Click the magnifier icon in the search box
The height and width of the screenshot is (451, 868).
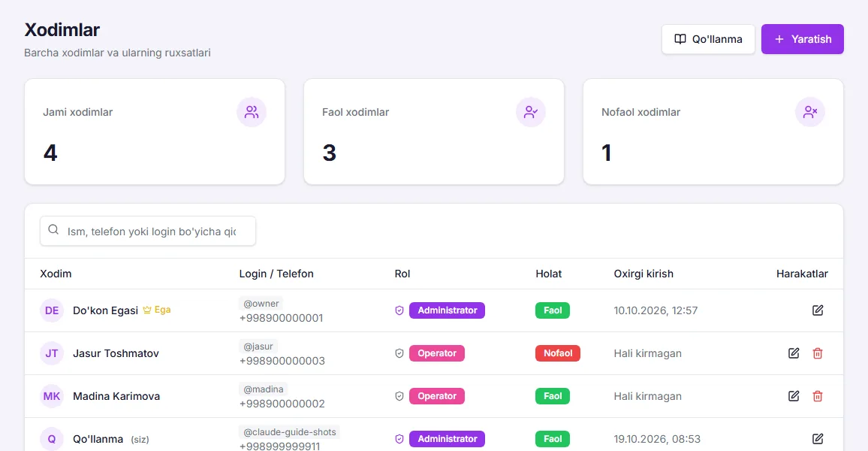click(x=53, y=229)
